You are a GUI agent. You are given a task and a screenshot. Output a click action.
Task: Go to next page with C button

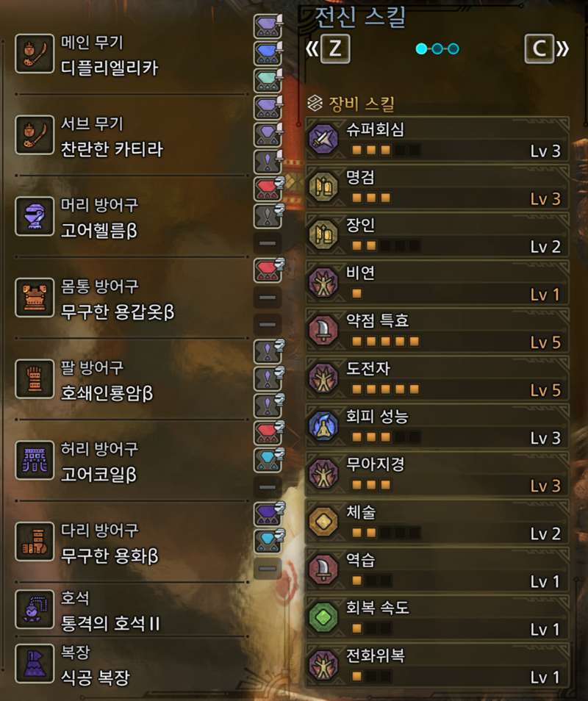click(x=539, y=48)
